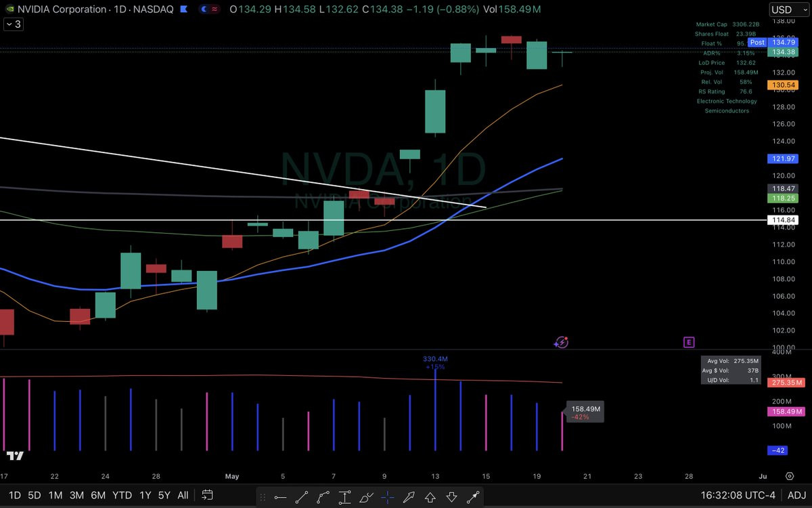This screenshot has width=812, height=508.
Task: Click the LoD Price 132.62 row
Action: click(x=727, y=62)
